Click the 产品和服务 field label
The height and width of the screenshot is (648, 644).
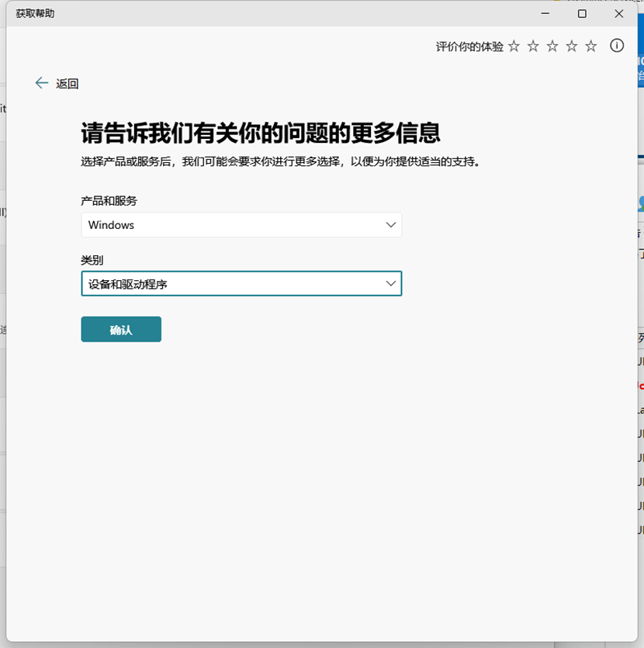(109, 201)
